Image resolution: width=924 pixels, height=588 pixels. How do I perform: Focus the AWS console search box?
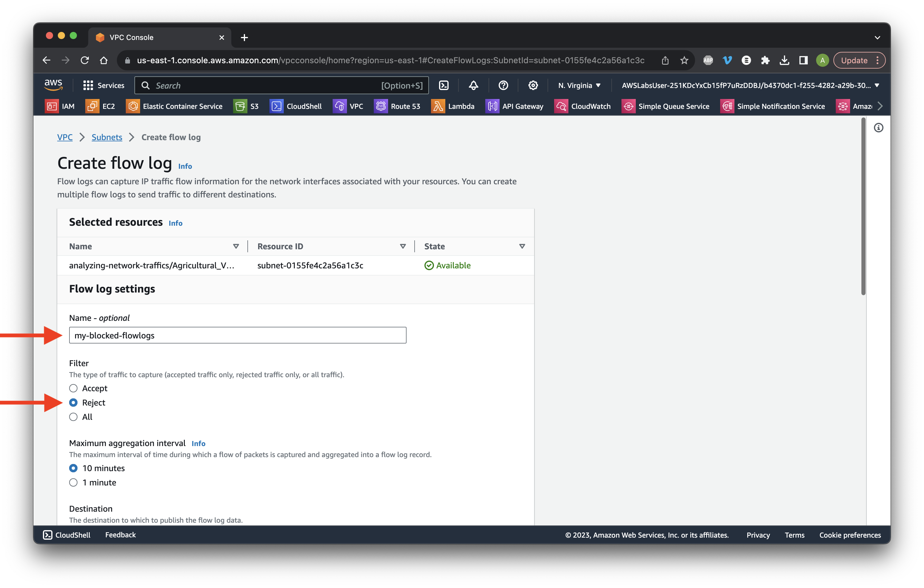[x=282, y=85]
